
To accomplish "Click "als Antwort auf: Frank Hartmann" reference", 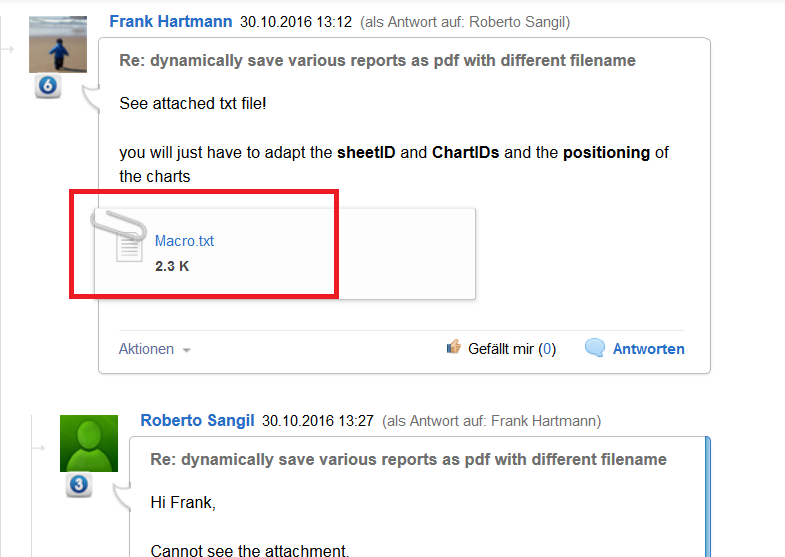I will point(494,421).
